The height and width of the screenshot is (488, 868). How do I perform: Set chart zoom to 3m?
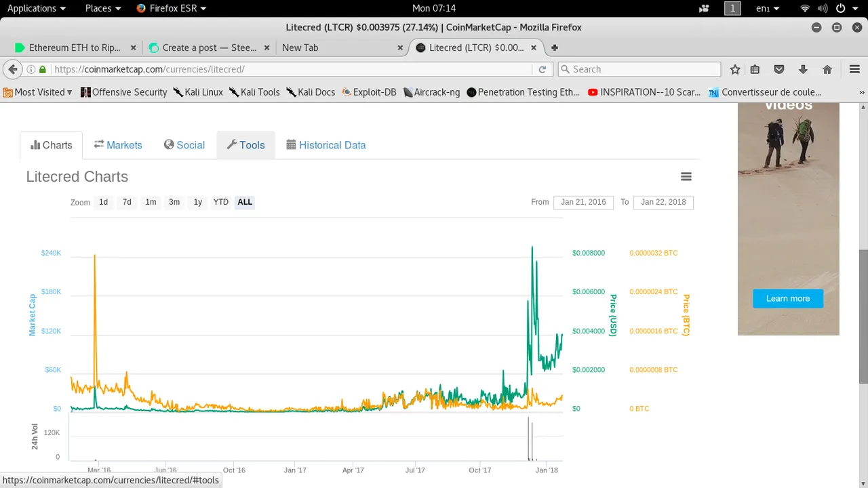[x=174, y=202]
